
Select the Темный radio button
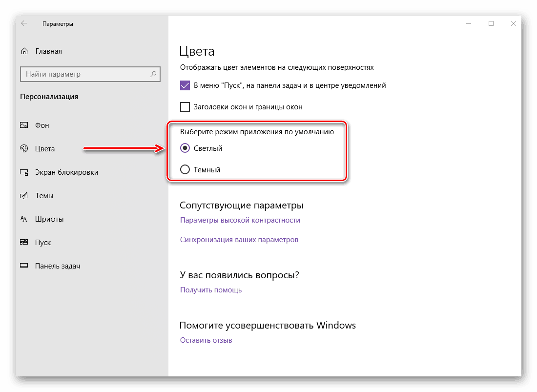pos(185,169)
